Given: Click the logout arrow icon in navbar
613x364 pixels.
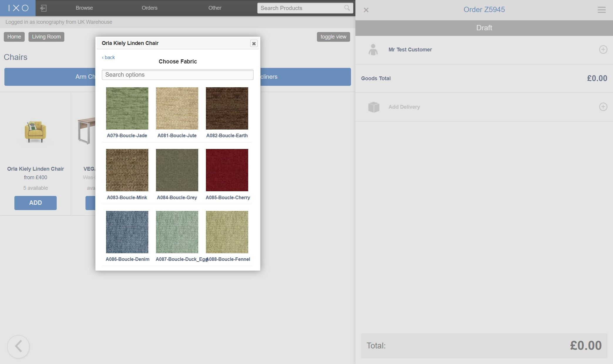Looking at the screenshot, I should coord(43,8).
